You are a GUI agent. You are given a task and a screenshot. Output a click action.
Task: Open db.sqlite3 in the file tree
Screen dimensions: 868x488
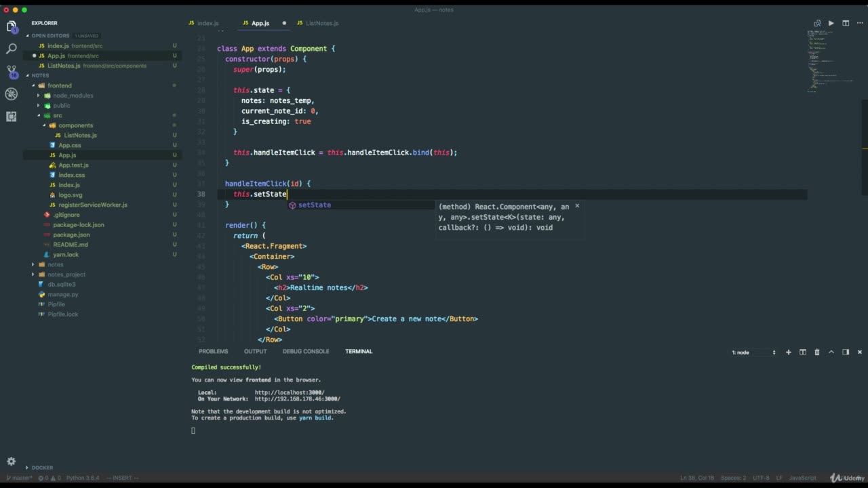[61, 284]
